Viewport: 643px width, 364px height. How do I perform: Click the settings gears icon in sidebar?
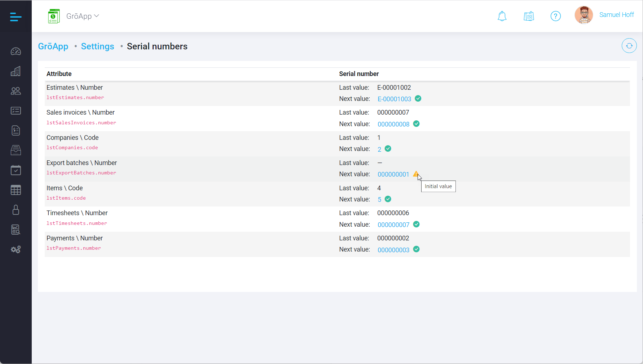[16, 249]
